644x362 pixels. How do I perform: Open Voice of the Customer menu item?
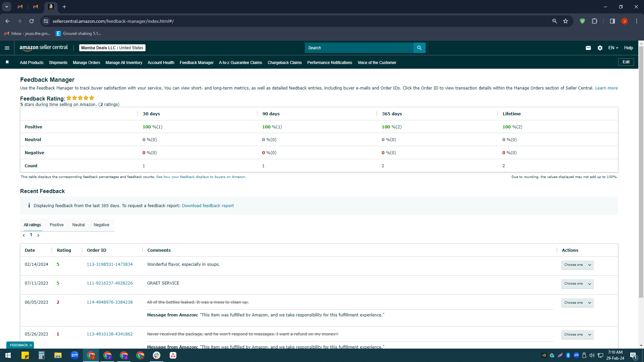point(377,63)
